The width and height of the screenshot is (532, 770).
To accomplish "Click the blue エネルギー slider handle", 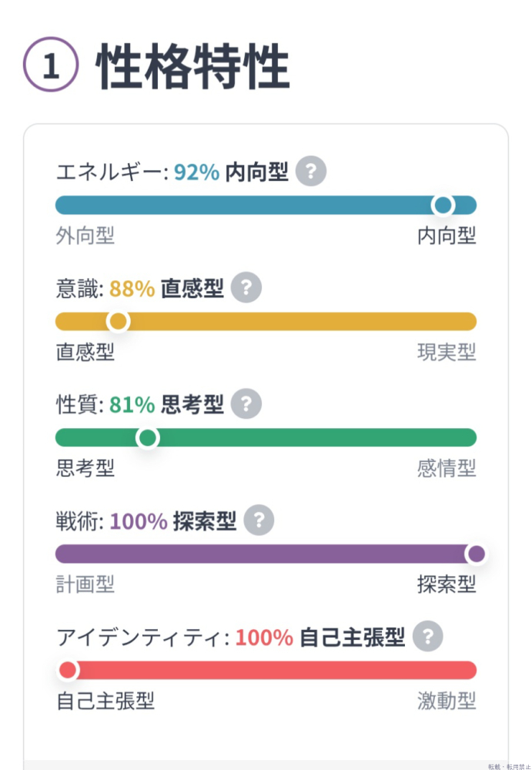I will (443, 205).
